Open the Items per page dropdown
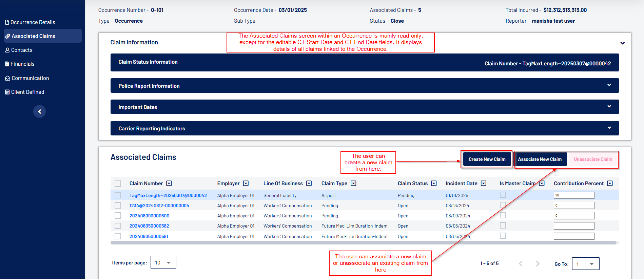644x279 pixels. click(x=163, y=262)
